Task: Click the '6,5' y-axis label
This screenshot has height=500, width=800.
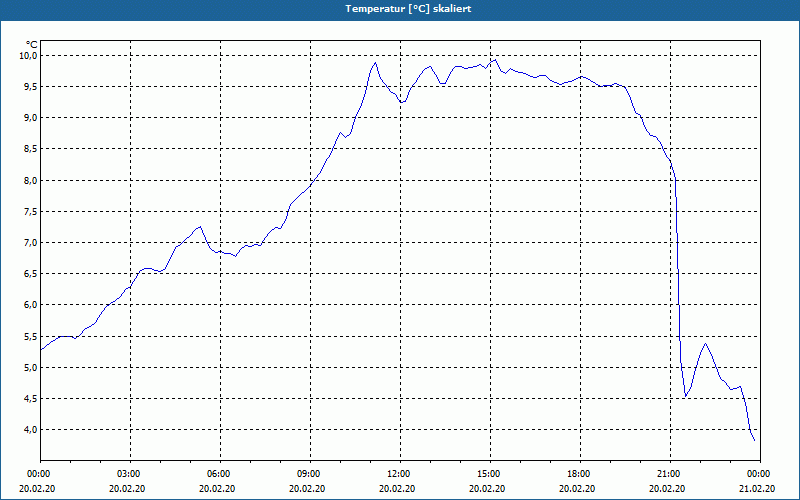Action: point(31,274)
